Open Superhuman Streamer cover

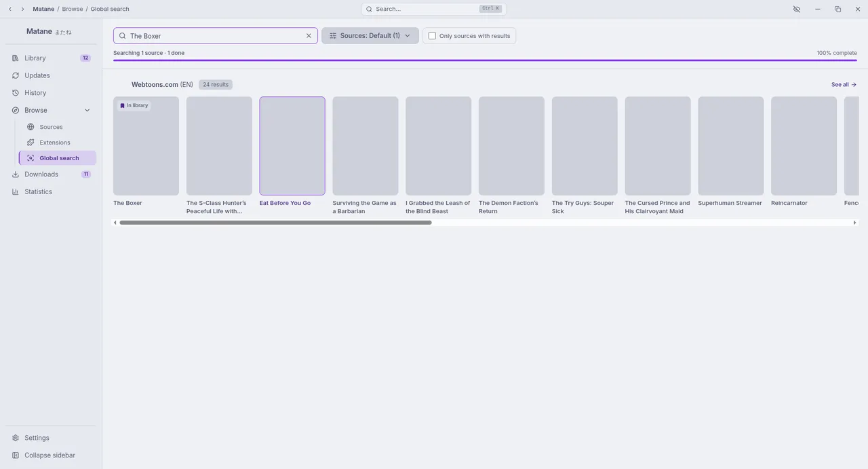tap(731, 146)
